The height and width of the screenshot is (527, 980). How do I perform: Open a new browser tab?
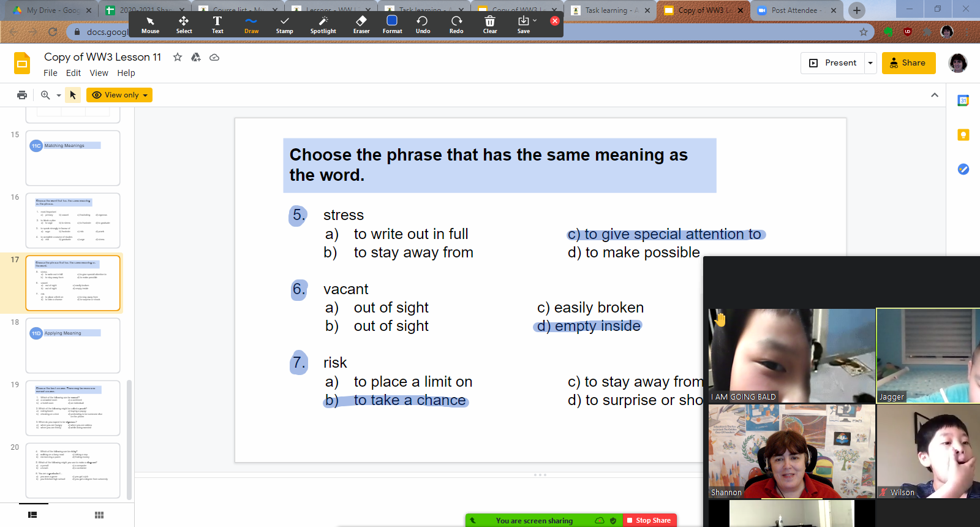(857, 10)
